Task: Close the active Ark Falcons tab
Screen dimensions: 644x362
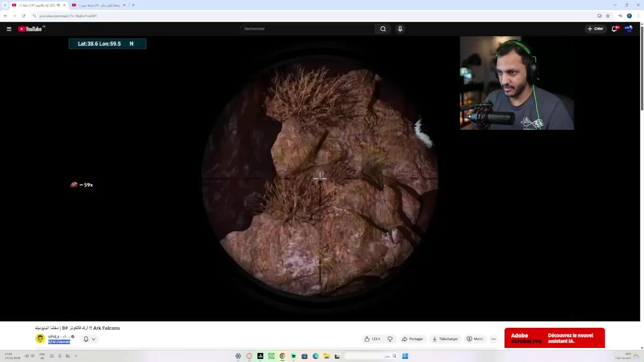Action: coord(64,5)
